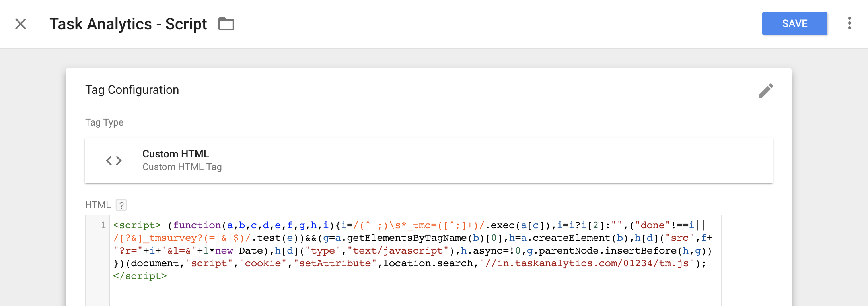Click inside the HTML code editor
868x306 pixels.
[415, 260]
